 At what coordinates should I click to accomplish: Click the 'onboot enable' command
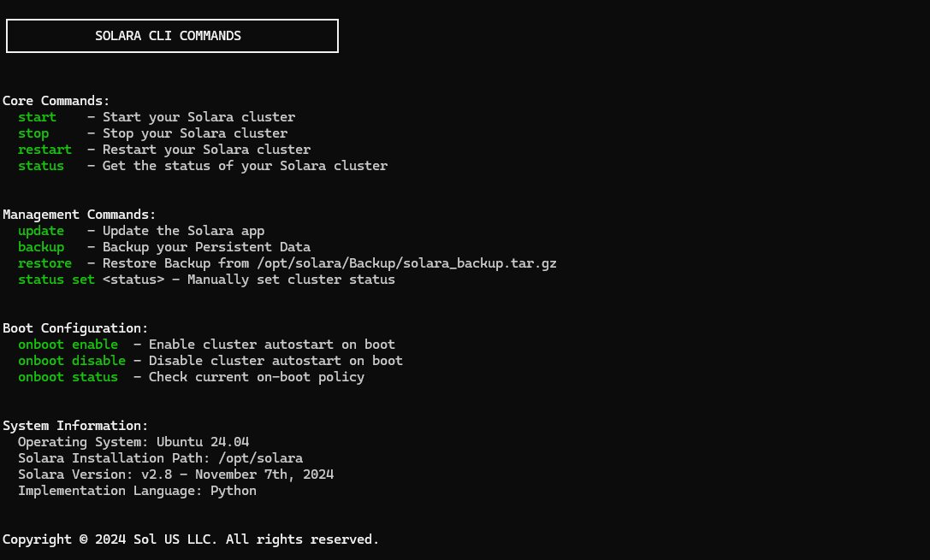[68, 345]
